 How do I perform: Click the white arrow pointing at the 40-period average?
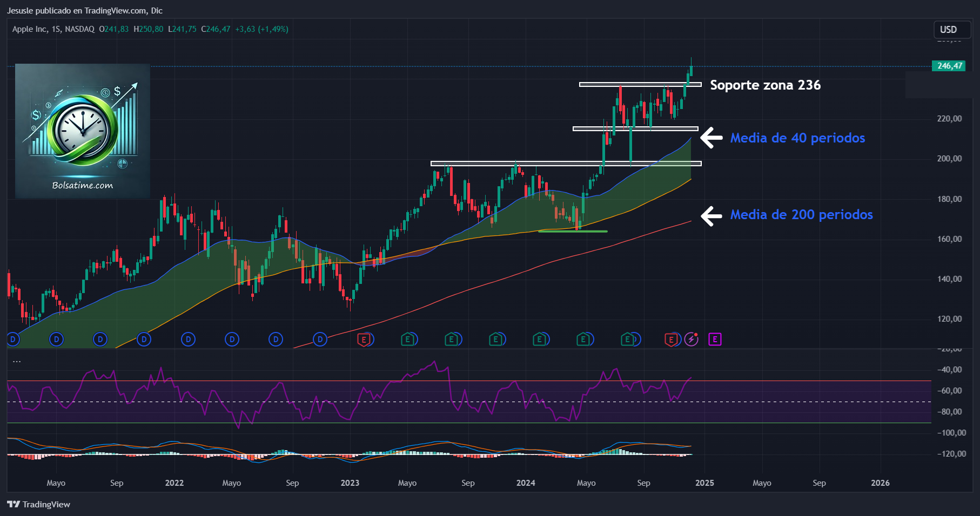click(x=711, y=138)
